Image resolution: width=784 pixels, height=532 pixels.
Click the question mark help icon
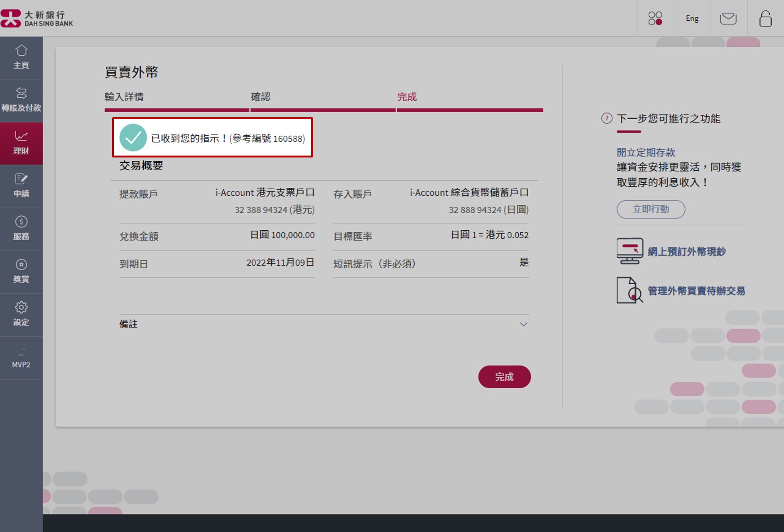[x=607, y=119]
